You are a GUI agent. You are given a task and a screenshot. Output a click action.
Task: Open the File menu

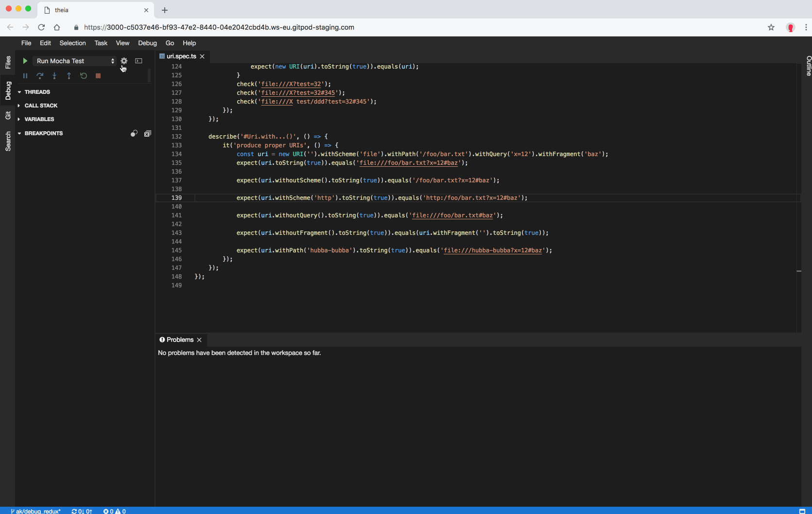(x=26, y=43)
